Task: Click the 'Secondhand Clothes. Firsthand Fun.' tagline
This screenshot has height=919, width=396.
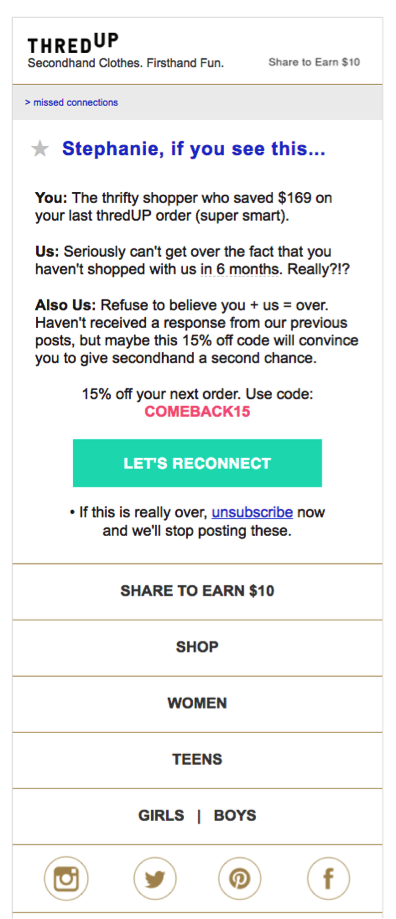Action: click(x=126, y=63)
